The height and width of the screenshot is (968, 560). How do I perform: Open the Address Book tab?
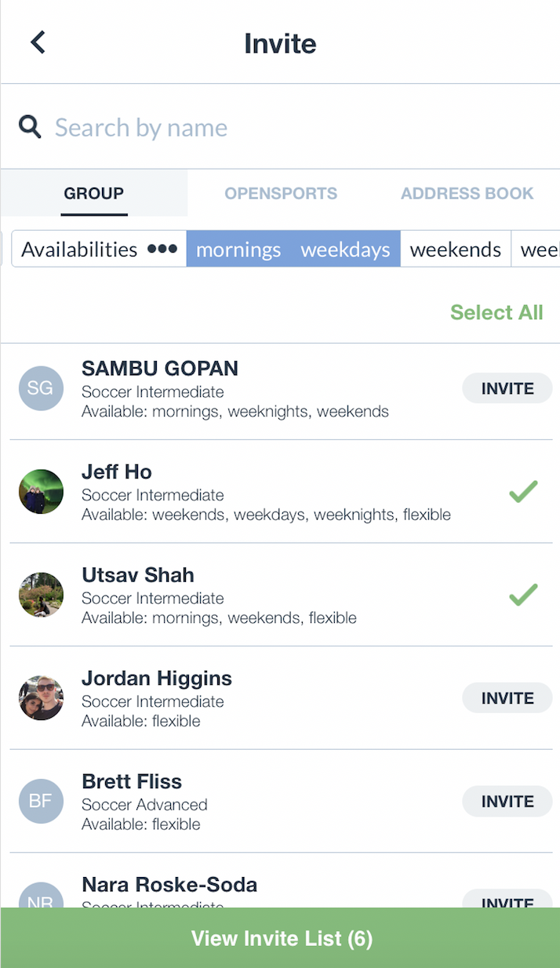pos(467,194)
